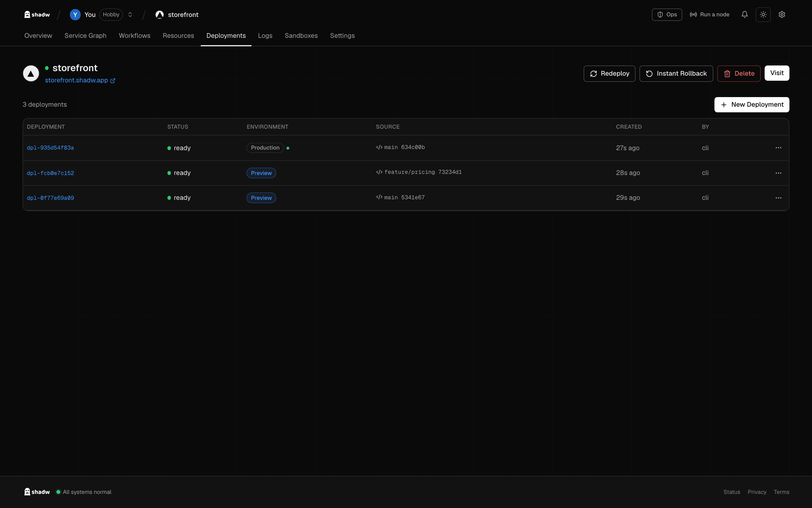Open deployment dpl-0f77e69a09

[50, 198]
